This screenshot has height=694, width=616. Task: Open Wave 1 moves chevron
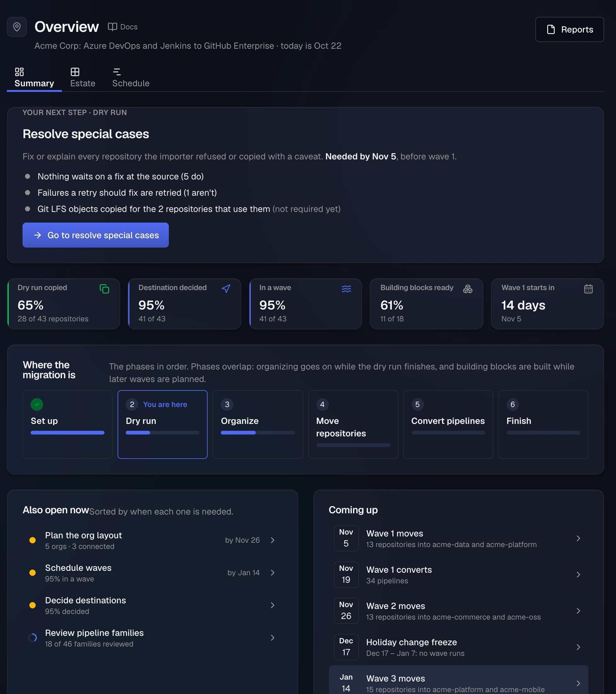coord(578,538)
